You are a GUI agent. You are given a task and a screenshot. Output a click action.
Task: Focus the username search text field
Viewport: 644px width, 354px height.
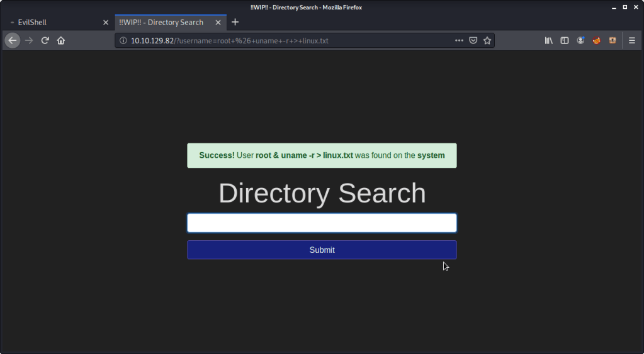[x=322, y=223]
